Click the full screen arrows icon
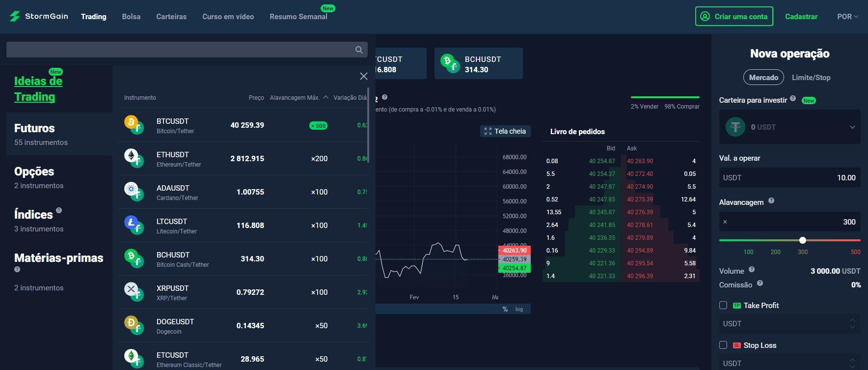 488,131
